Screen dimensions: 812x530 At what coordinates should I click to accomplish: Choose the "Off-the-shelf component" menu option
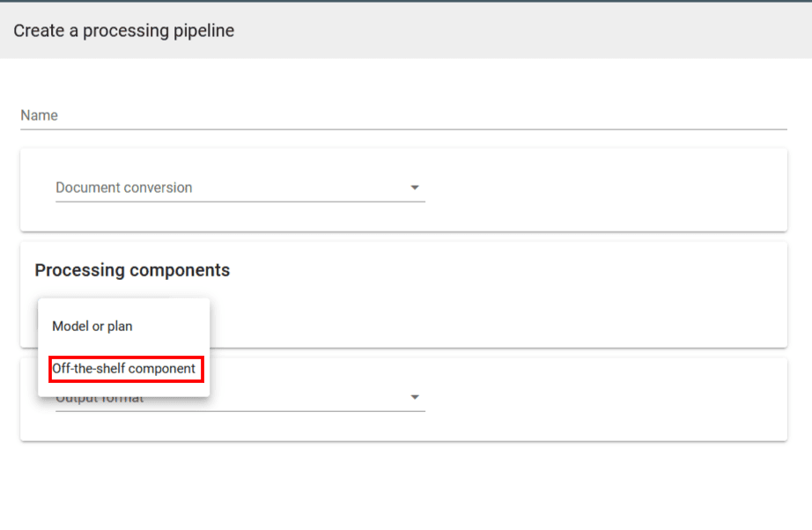pos(124,369)
